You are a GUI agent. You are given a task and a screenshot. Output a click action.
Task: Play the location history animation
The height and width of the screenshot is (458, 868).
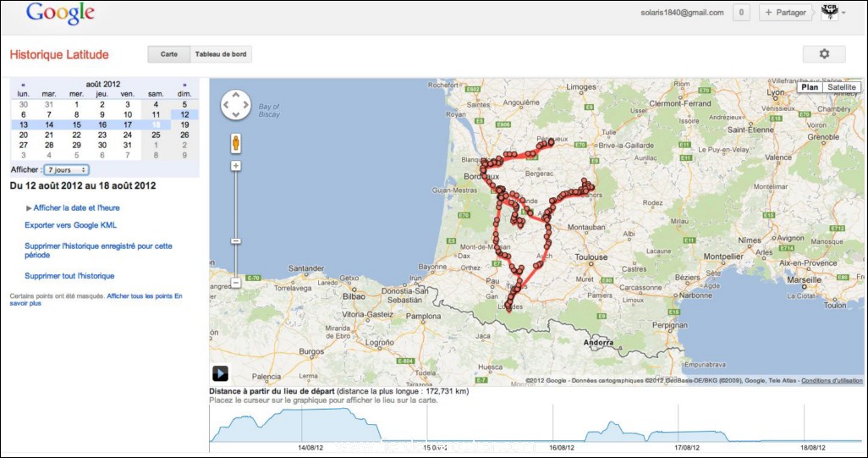pyautogui.click(x=220, y=374)
